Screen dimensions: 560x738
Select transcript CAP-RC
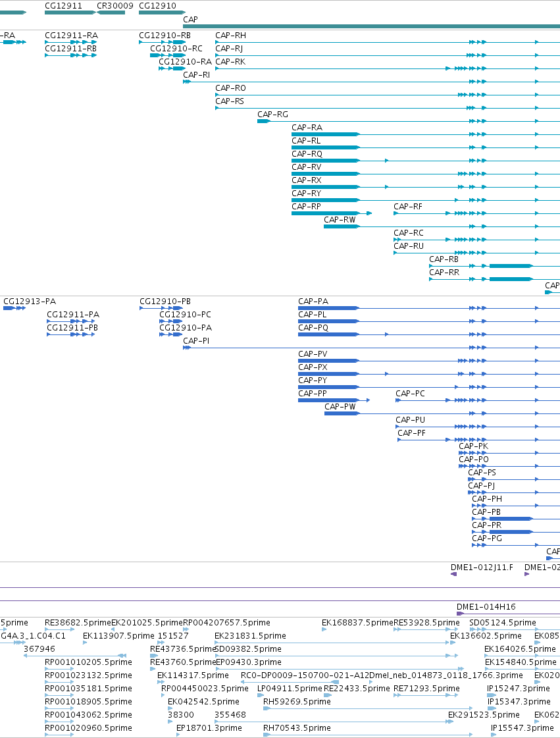(476, 240)
